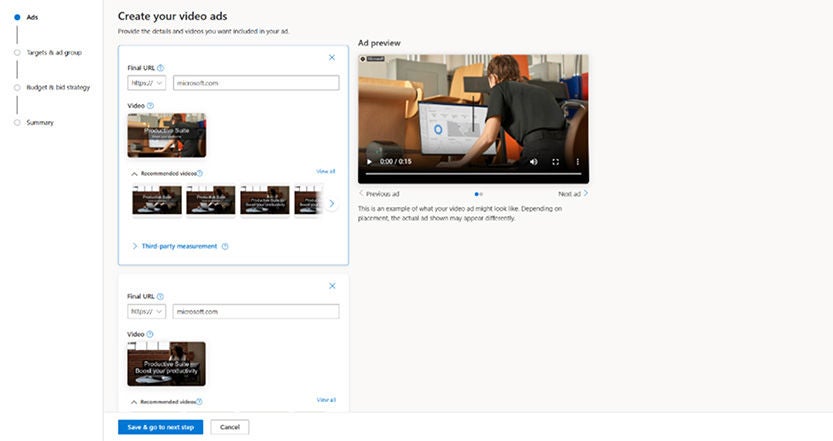The height and width of the screenshot is (441, 833).
Task: Click the Final URL help icon in first ad
Action: pos(161,68)
